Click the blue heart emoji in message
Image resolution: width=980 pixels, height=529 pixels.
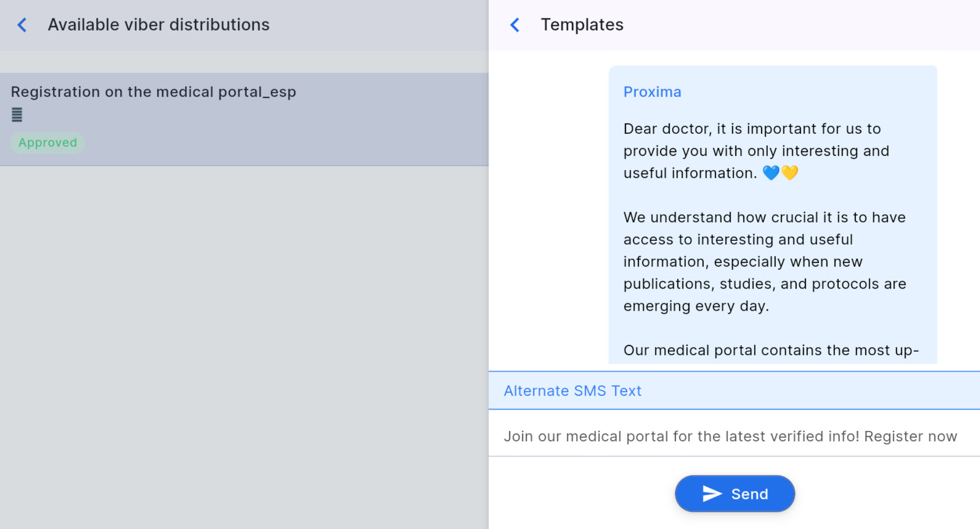(x=770, y=173)
